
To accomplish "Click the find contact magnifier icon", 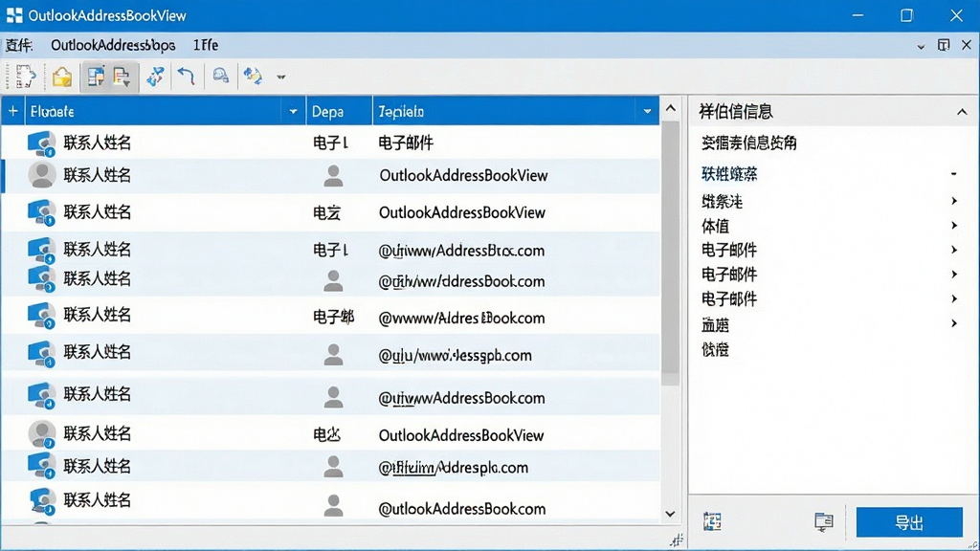I will [x=220, y=77].
